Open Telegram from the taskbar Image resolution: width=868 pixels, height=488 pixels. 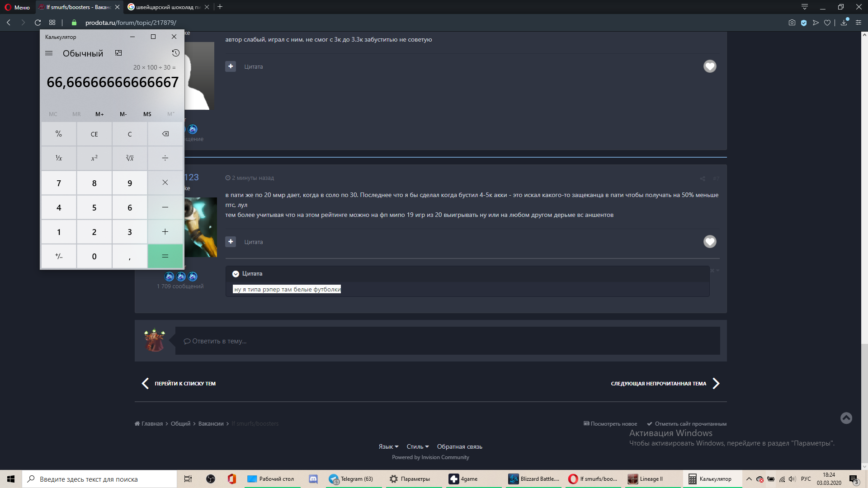coord(352,479)
